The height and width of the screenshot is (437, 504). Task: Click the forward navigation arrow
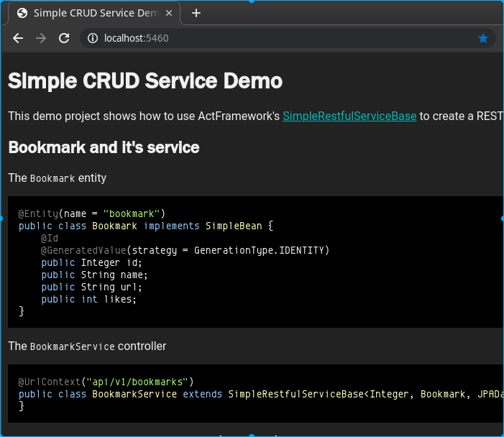tap(41, 38)
